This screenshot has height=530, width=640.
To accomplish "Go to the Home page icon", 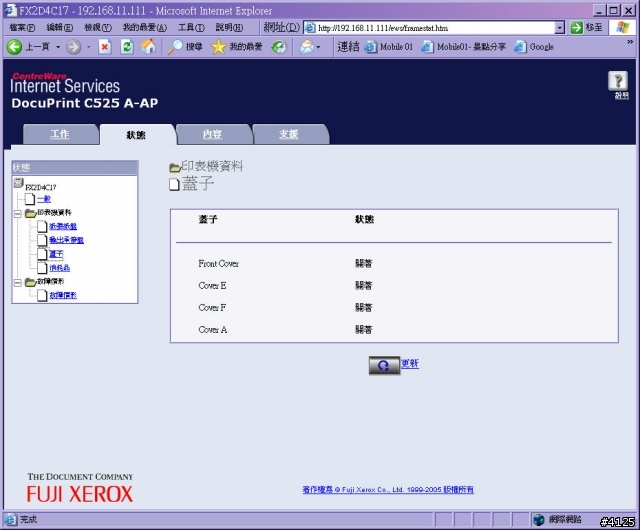I will tap(149, 47).
